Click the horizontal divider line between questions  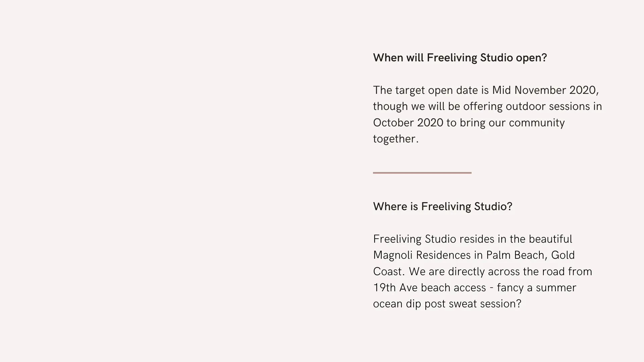click(422, 173)
